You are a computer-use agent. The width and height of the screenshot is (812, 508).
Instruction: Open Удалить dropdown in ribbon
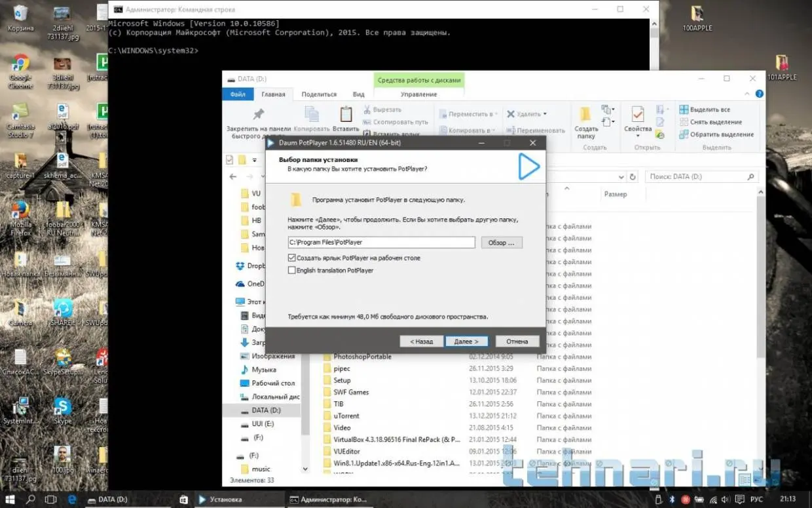527,114
